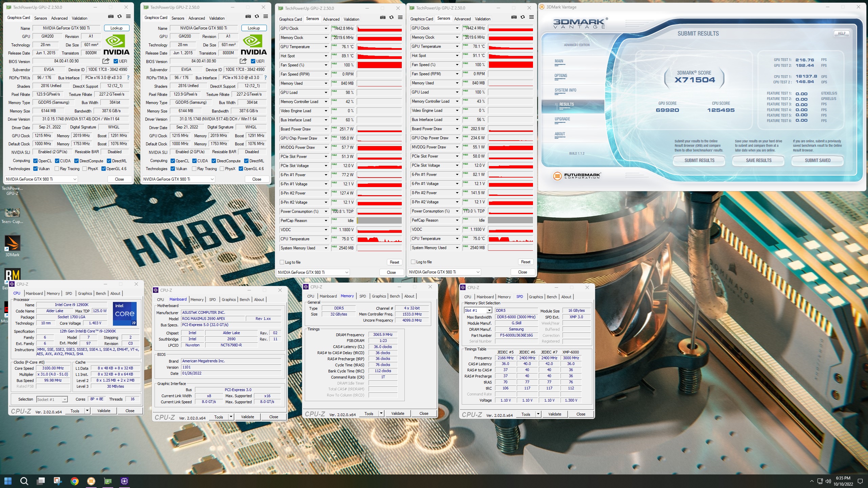Screen dimensions: 868x488
Task: Click camera screenshot icon in second GPU-Z window
Action: tap(248, 17)
